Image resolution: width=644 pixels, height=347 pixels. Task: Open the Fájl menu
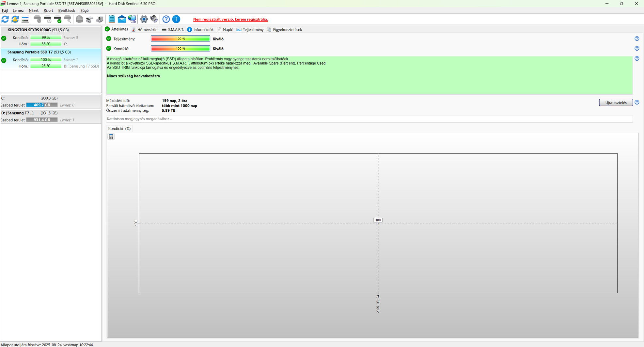tap(5, 10)
